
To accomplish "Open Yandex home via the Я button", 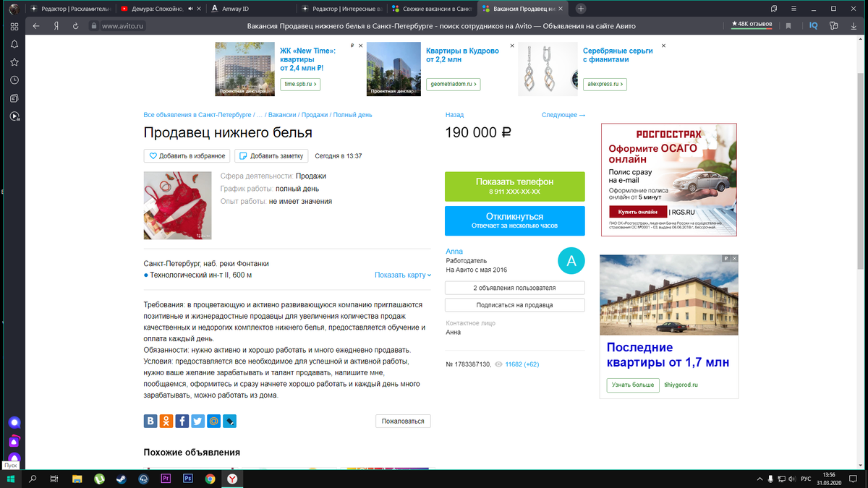I will 56,25.
